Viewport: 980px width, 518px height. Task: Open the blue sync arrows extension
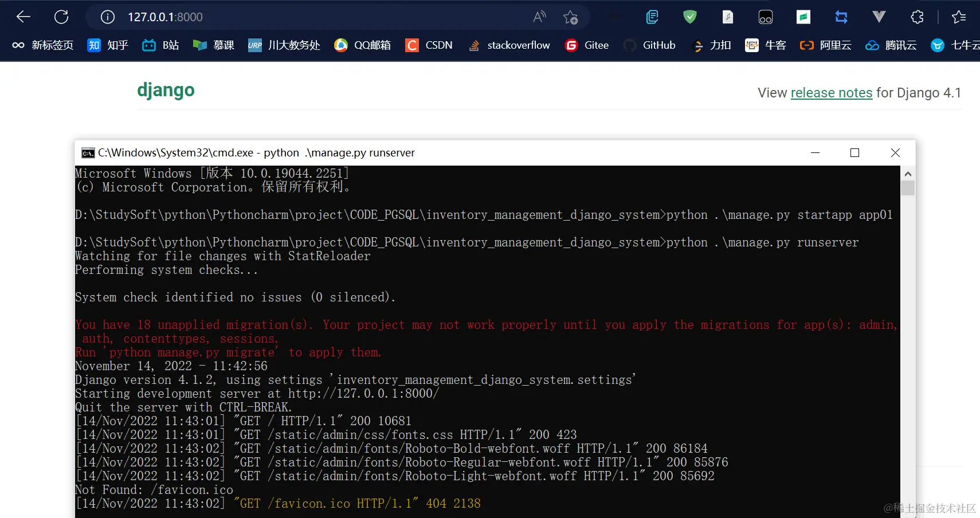pos(841,17)
